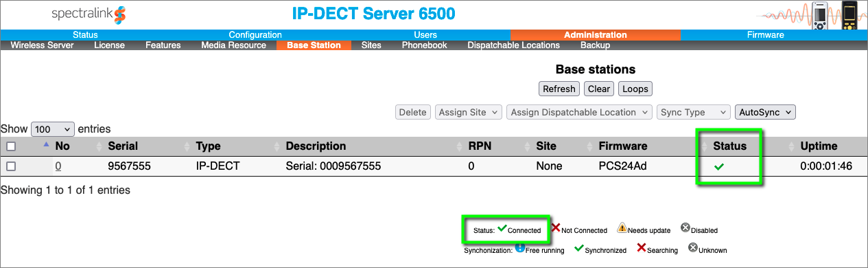Click the Unknown legend icon
Viewport: 868px width, 268px height.
(693, 248)
